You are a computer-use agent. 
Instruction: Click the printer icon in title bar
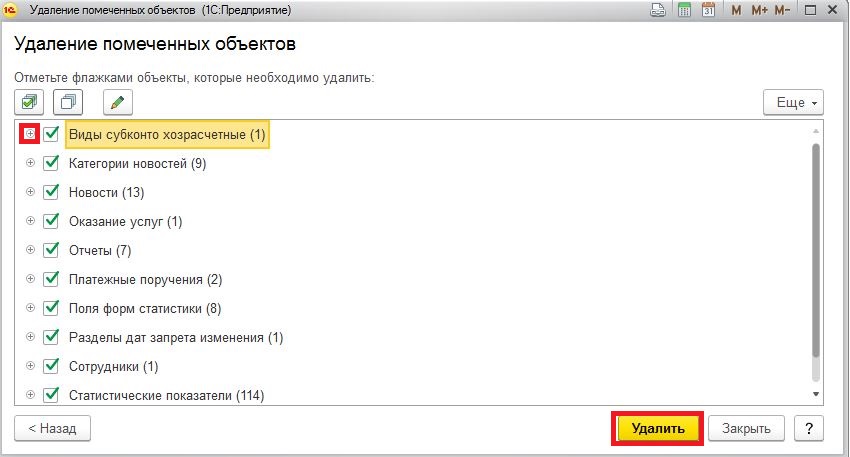658,10
